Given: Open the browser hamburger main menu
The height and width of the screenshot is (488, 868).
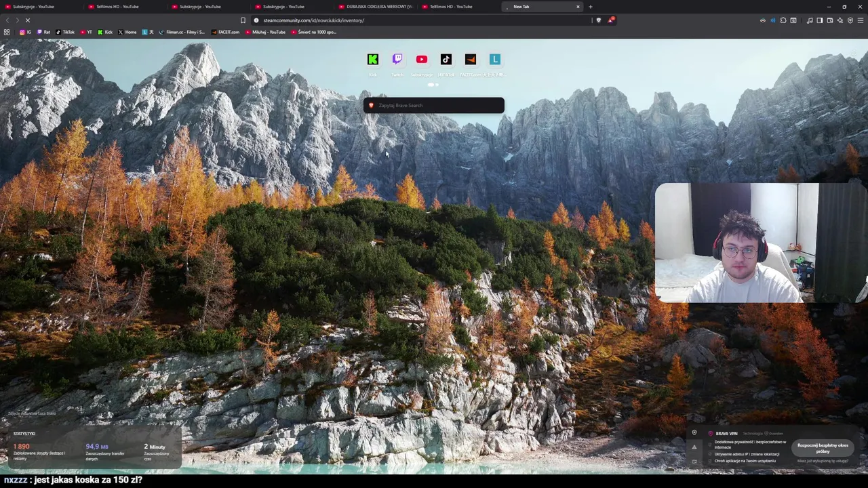Looking at the screenshot, I should point(861,20).
